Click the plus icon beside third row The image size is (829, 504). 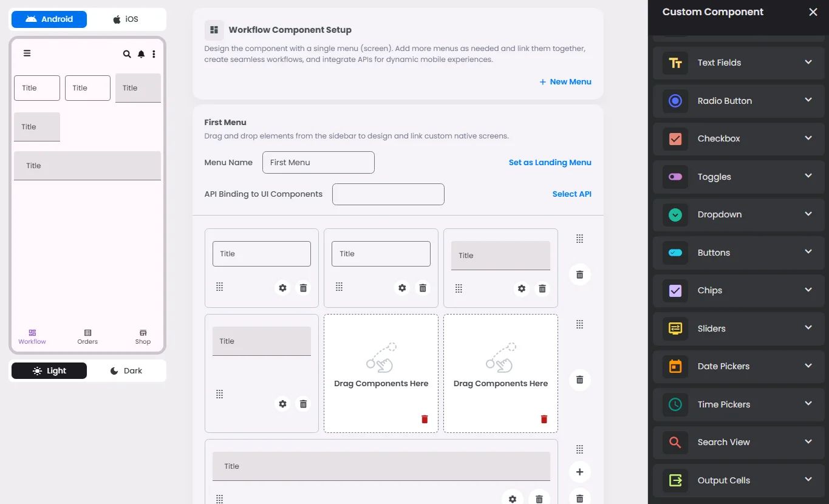click(x=579, y=472)
